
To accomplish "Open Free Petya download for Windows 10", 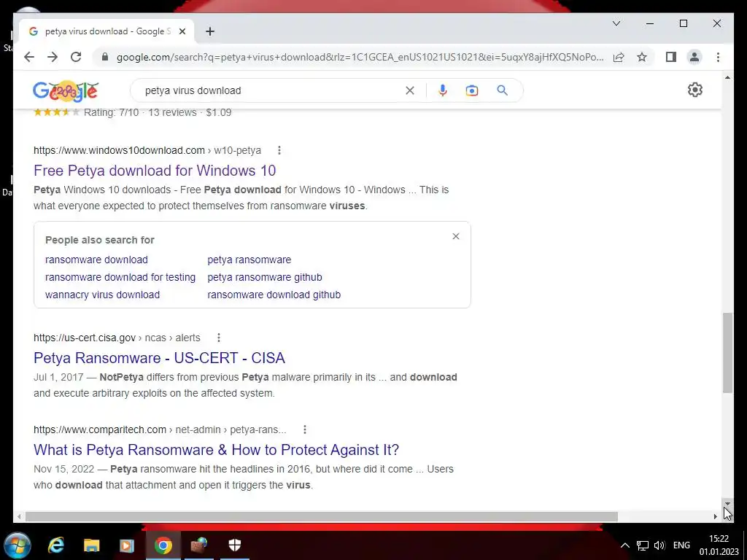I will click(155, 171).
